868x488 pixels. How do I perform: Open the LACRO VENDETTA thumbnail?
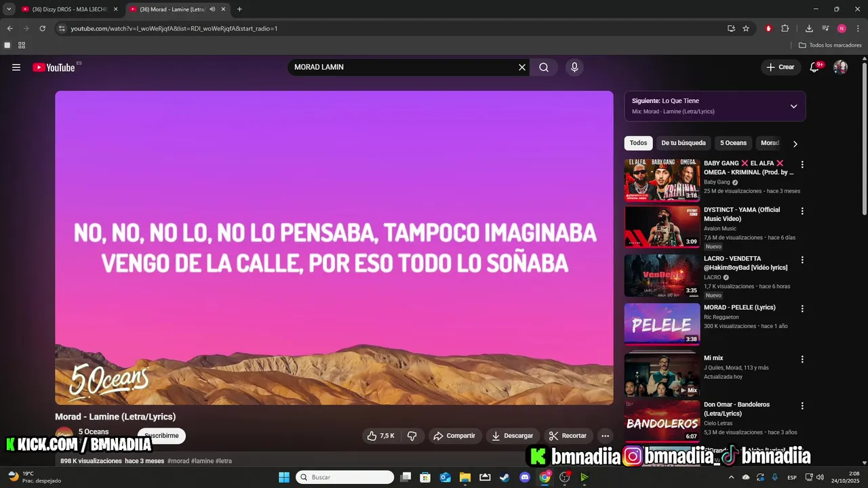point(662,275)
